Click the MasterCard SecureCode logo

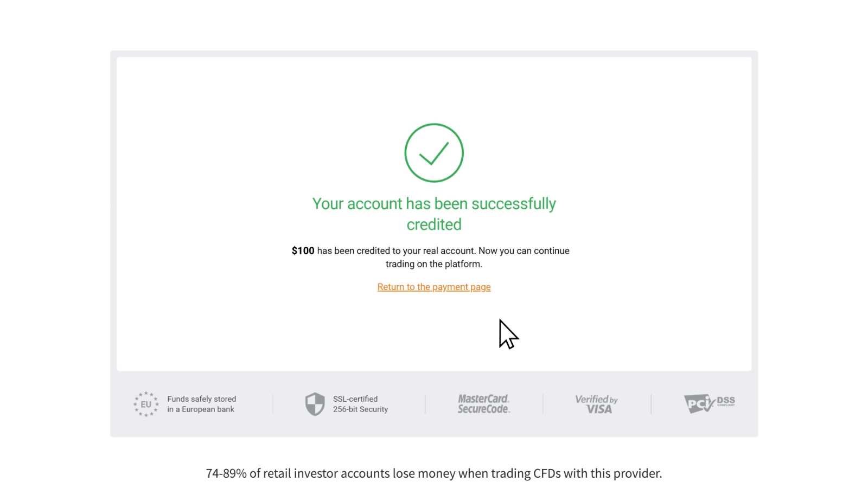(483, 404)
